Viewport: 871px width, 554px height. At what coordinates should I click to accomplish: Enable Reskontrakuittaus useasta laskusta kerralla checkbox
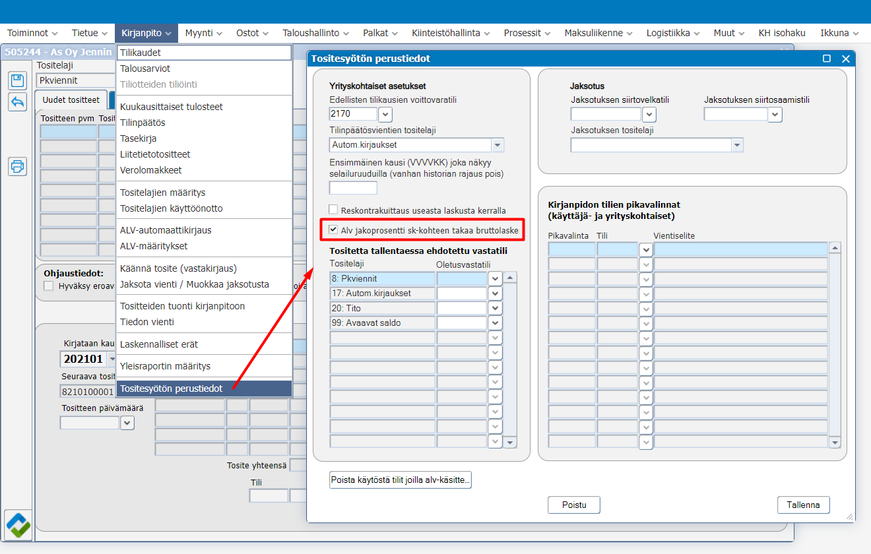click(x=334, y=210)
